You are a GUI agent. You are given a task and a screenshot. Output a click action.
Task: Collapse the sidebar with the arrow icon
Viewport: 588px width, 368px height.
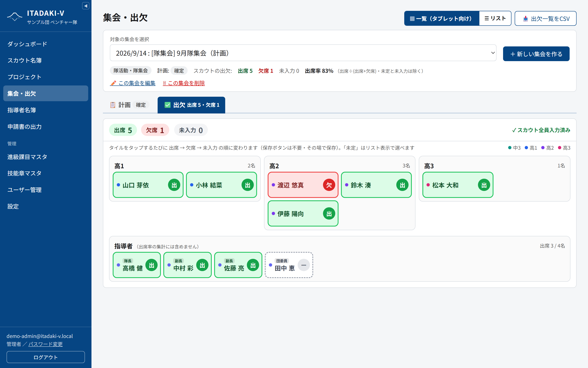coord(86,6)
